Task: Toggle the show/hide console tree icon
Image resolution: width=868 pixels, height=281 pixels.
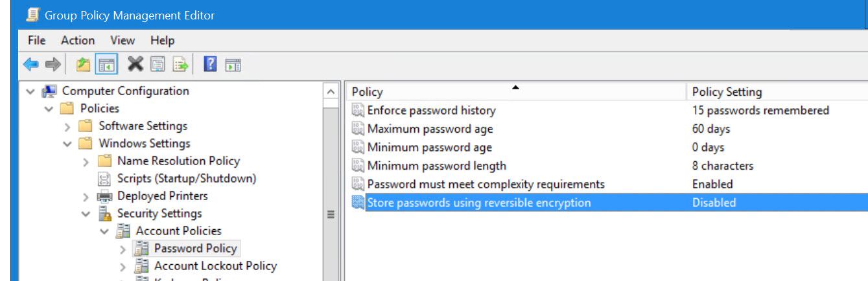Action: point(106,64)
